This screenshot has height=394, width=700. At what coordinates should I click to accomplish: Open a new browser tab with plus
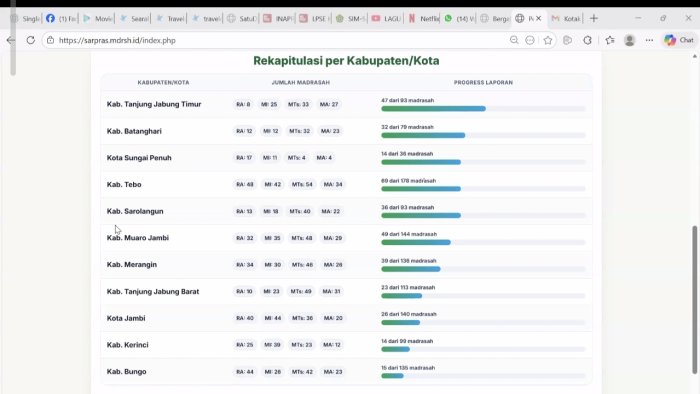tap(593, 18)
